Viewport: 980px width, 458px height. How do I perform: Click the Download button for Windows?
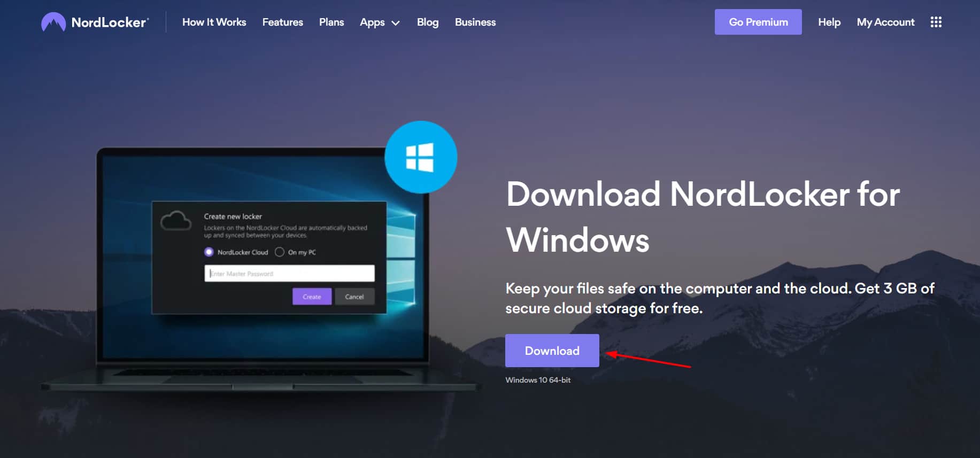coord(552,351)
